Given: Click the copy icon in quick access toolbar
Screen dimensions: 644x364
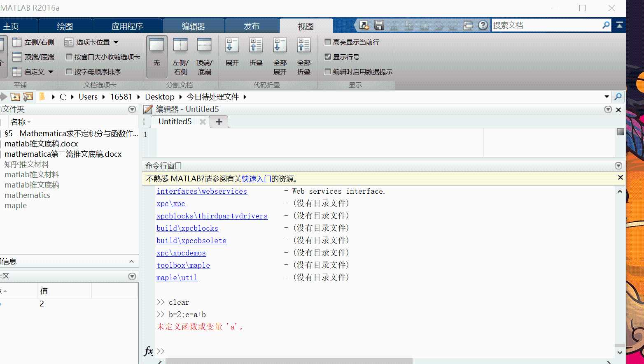Looking at the screenshot, I should click(x=409, y=26).
